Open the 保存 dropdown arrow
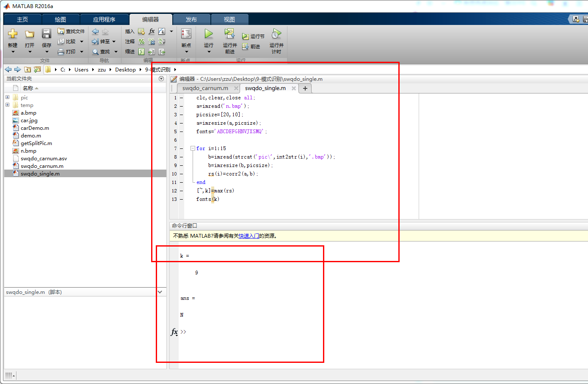588x384 pixels. pos(47,52)
